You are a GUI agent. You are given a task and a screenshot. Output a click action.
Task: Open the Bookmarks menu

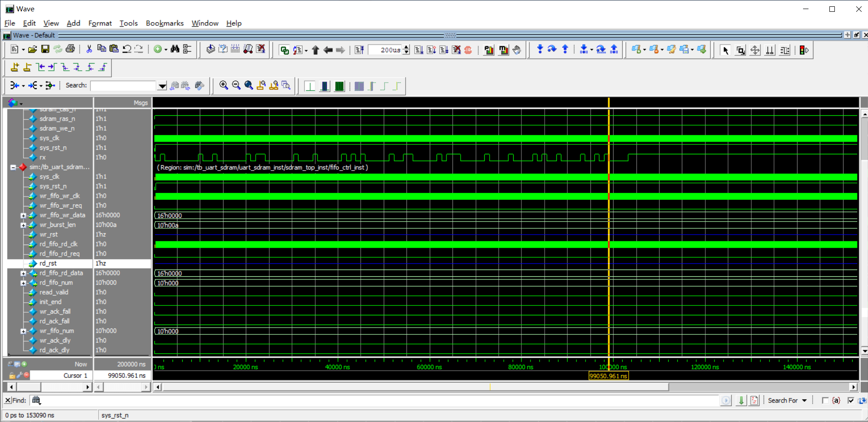164,23
